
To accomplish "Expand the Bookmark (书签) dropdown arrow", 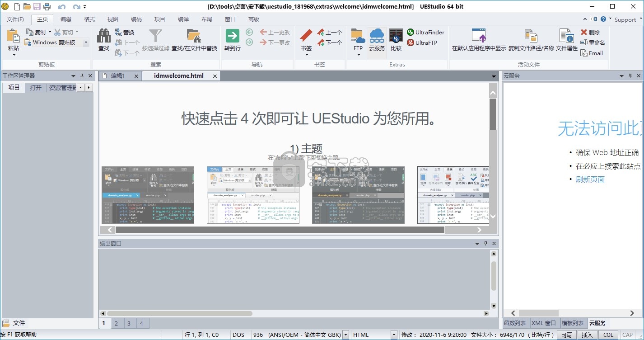I will tap(306, 55).
